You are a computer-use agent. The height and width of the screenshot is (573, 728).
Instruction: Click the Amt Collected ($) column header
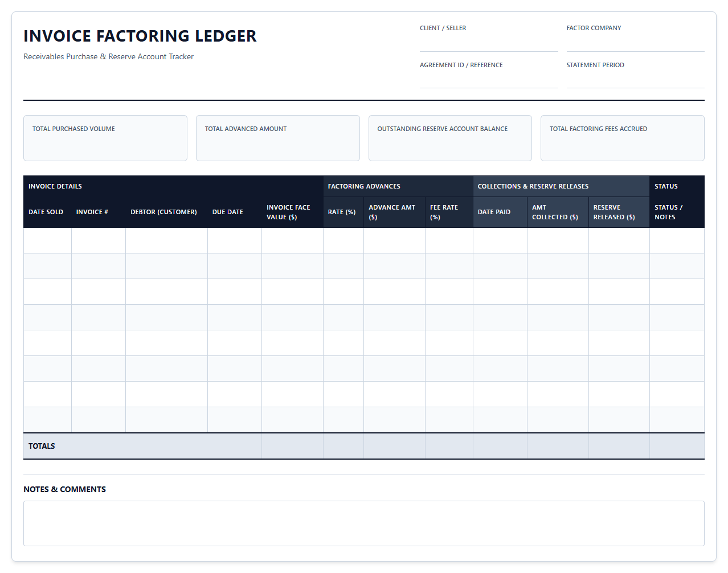click(558, 212)
